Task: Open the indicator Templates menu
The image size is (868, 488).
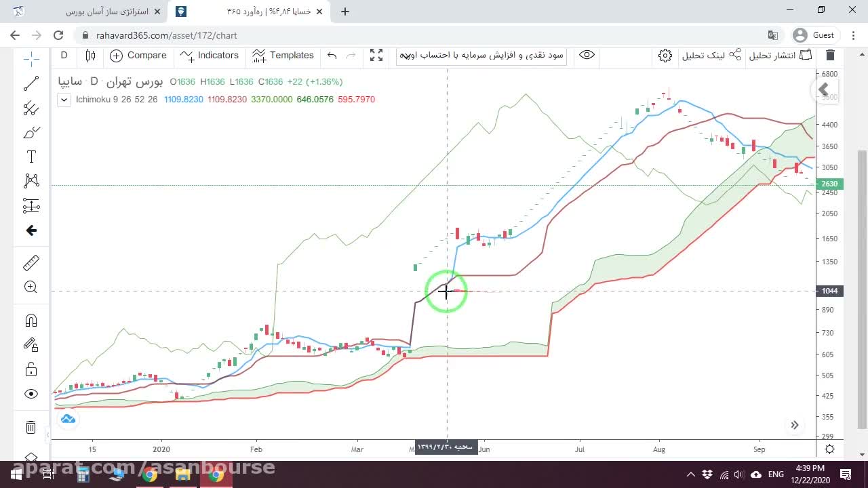Action: (283, 56)
